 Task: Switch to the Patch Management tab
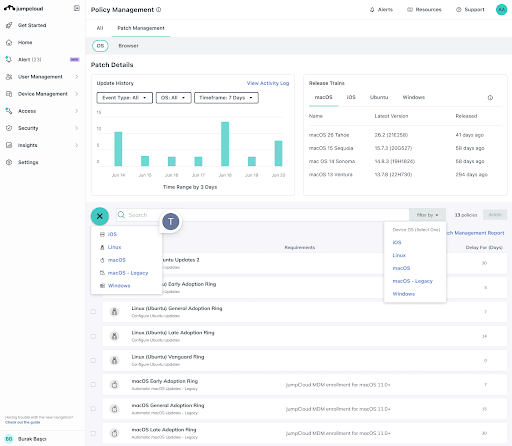[x=141, y=28]
